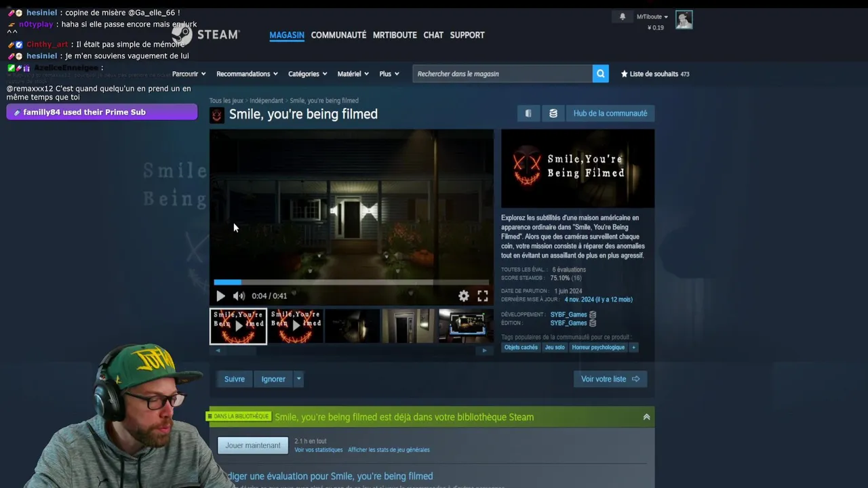Viewport: 868px width, 488px height.
Task: Click the wallet balance ¥ 0.19
Action: [656, 28]
